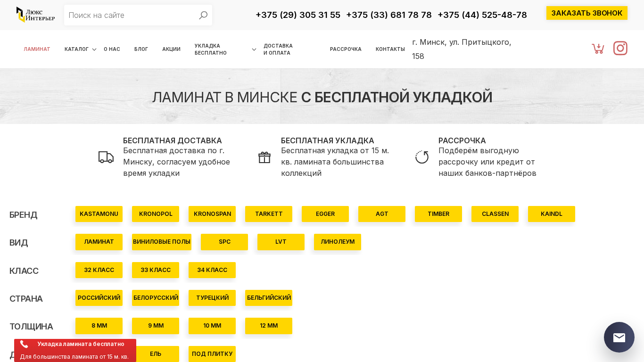Filter by brand Classen
This screenshot has width=644, height=362.
coord(495,214)
